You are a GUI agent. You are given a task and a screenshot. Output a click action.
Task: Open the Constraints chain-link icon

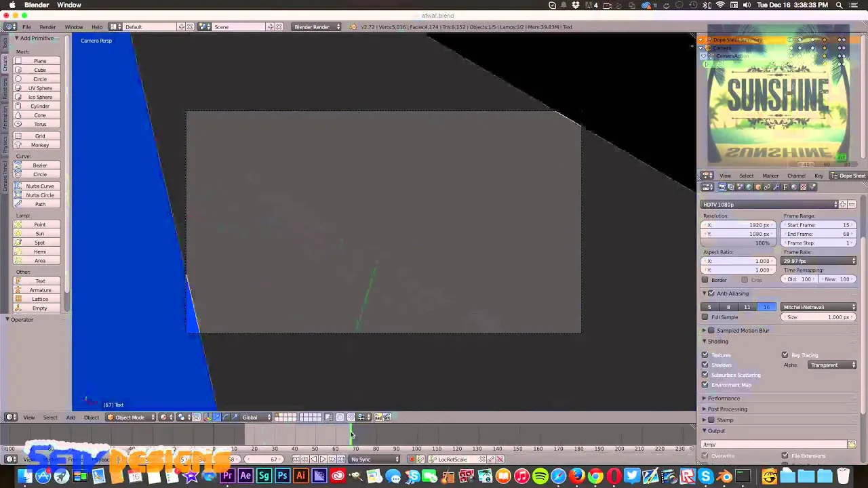coord(768,187)
